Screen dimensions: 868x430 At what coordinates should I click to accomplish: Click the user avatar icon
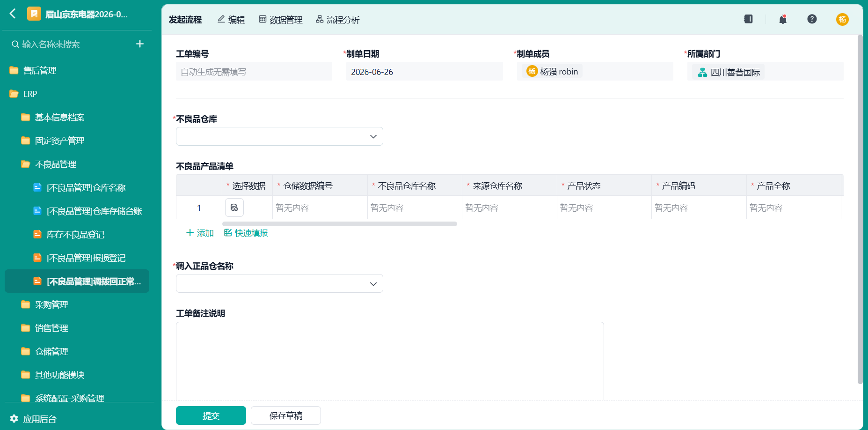842,19
